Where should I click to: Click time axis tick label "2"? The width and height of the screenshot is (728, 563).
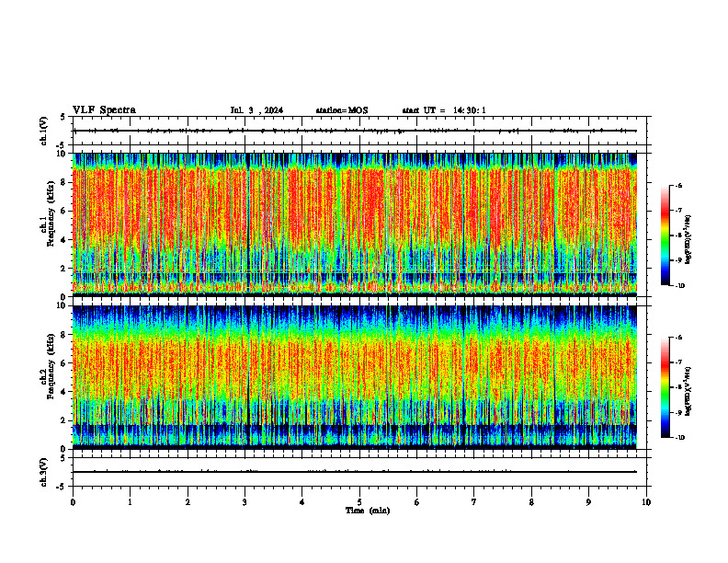(x=188, y=502)
